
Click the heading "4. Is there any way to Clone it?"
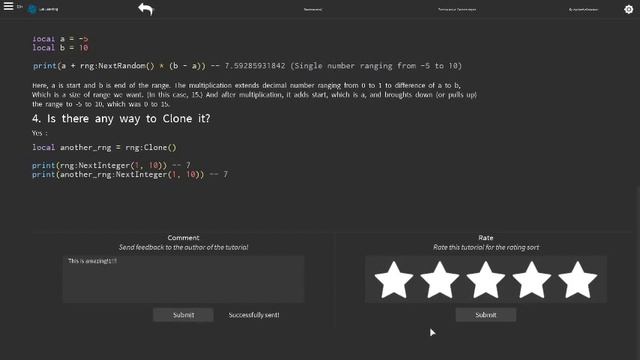(121, 119)
